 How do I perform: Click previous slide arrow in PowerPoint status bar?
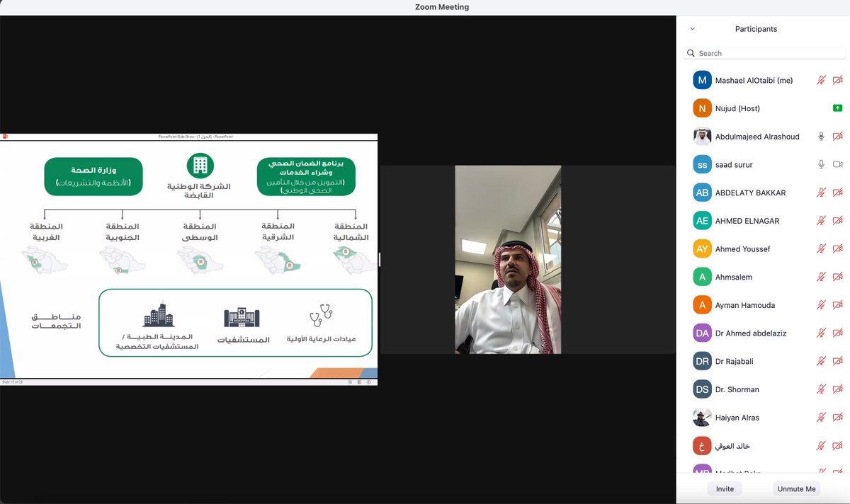click(350, 382)
